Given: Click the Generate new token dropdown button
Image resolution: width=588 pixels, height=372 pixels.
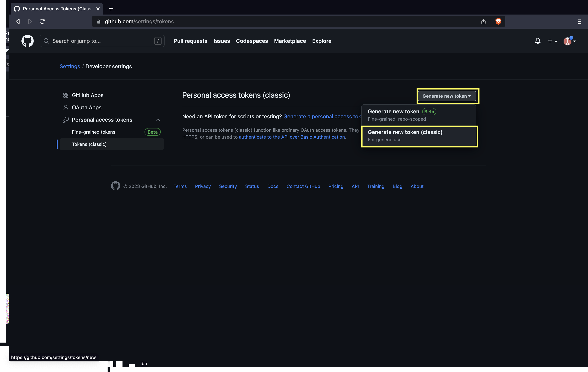Looking at the screenshot, I should point(447,96).
